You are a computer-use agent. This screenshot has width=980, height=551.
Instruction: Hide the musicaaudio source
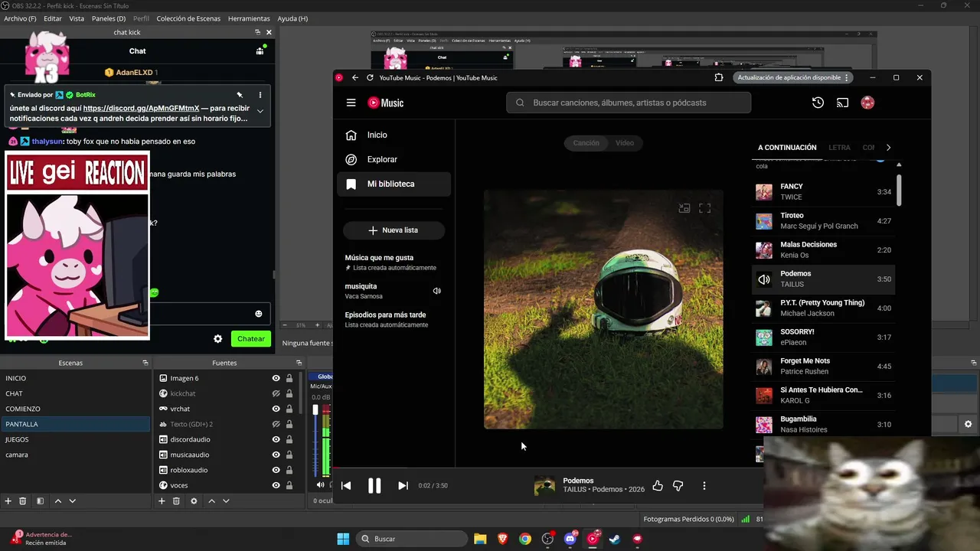click(x=276, y=455)
